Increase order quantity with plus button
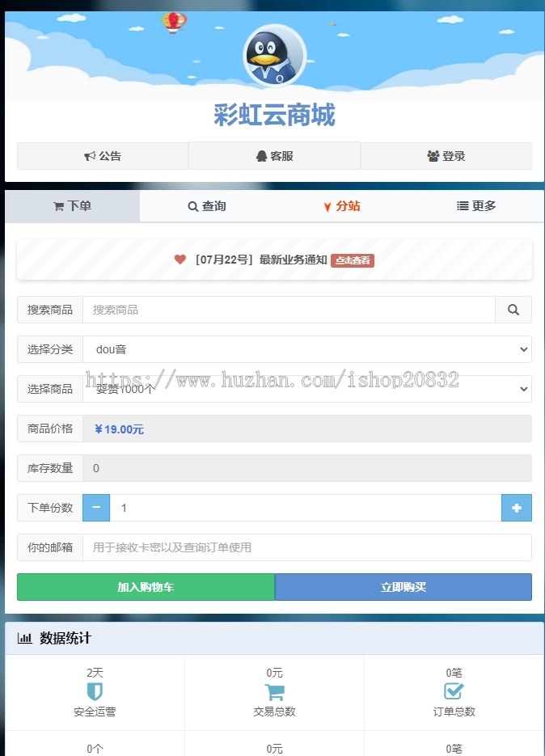Image resolution: width=545 pixels, height=756 pixels. 517,508
